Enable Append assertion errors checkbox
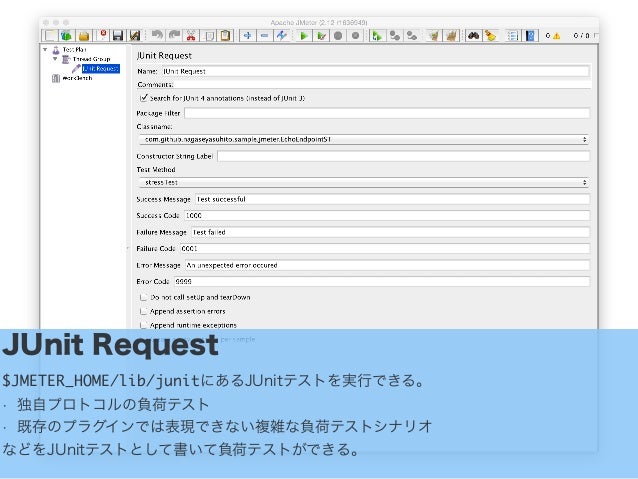Screen dimensions: 638x479 tap(143, 311)
